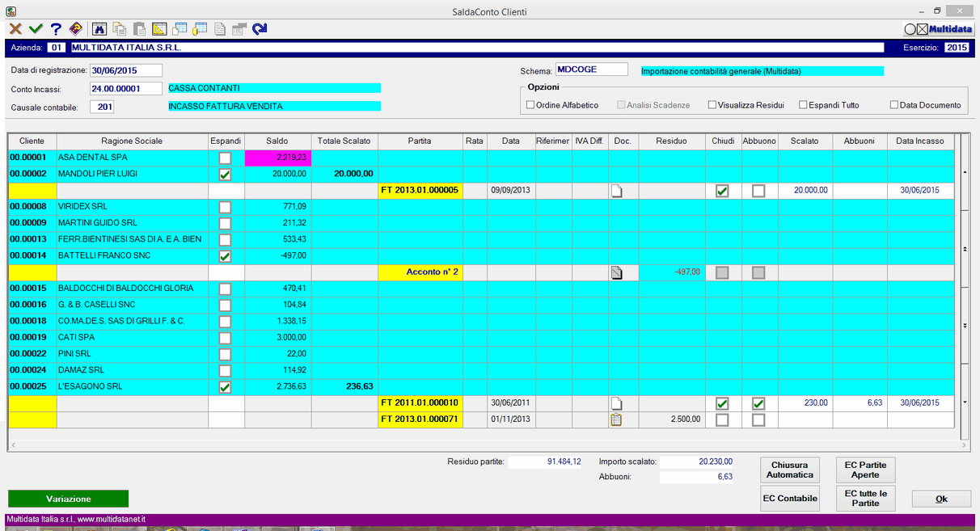Select the FT 2013.01.000071 partita cell
The width and height of the screenshot is (980, 531).
click(420, 419)
